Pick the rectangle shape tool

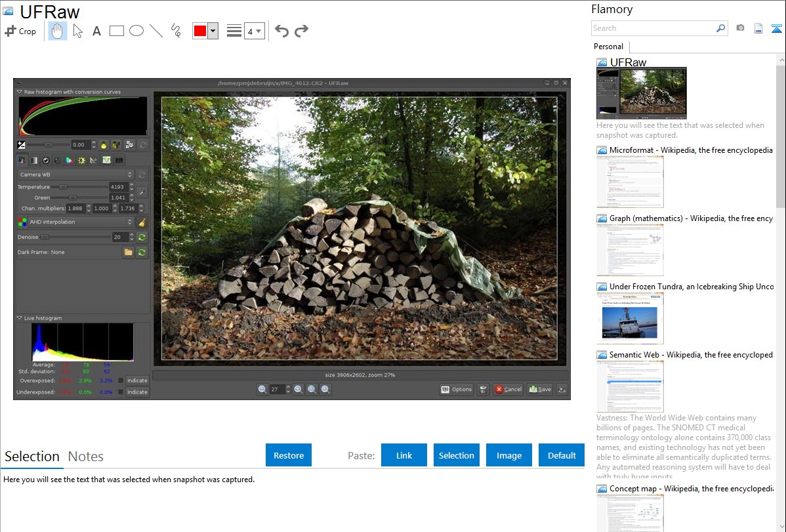[117, 31]
